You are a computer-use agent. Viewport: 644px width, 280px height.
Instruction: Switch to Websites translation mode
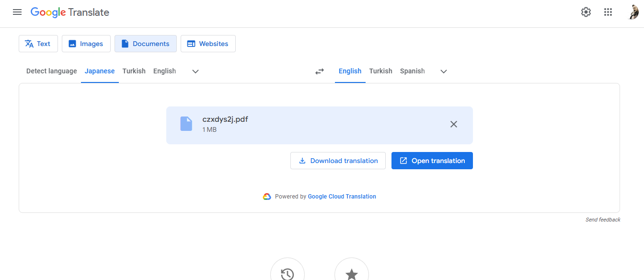coord(208,44)
